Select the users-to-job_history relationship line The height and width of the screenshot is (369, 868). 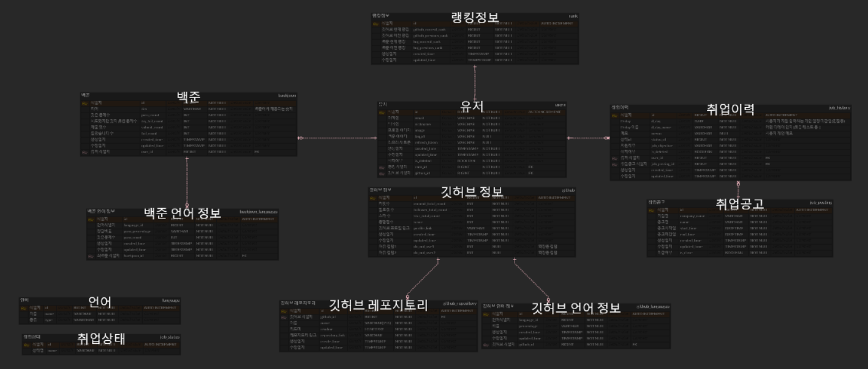tap(589, 138)
